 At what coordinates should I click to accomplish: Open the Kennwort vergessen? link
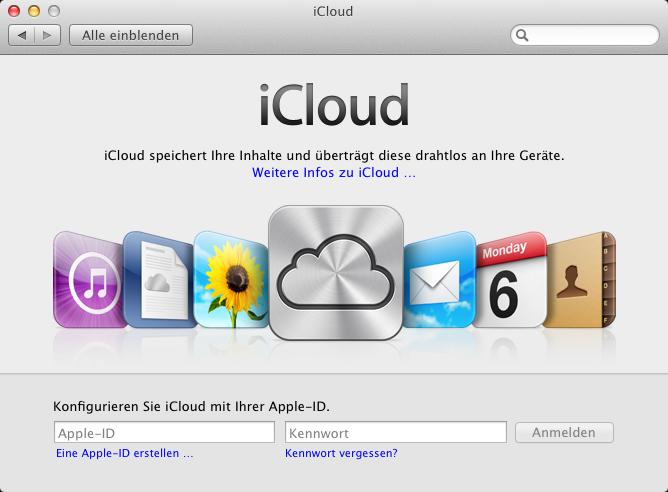click(341, 453)
